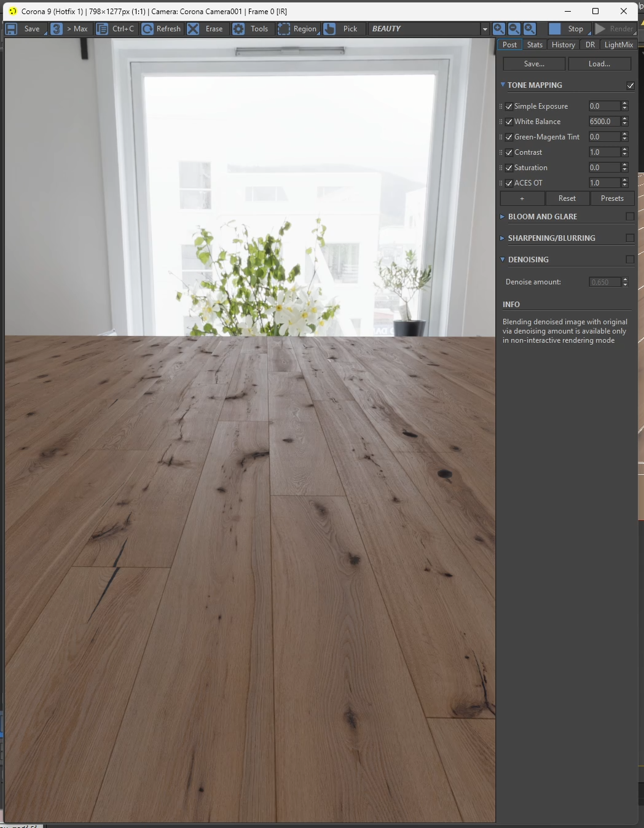Click the Save icon in the toolbar
The width and height of the screenshot is (644, 828).
(11, 29)
